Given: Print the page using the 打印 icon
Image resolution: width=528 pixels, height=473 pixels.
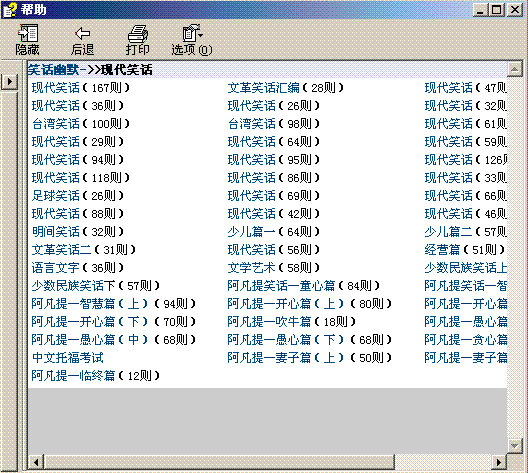Looking at the screenshot, I should point(138,40).
